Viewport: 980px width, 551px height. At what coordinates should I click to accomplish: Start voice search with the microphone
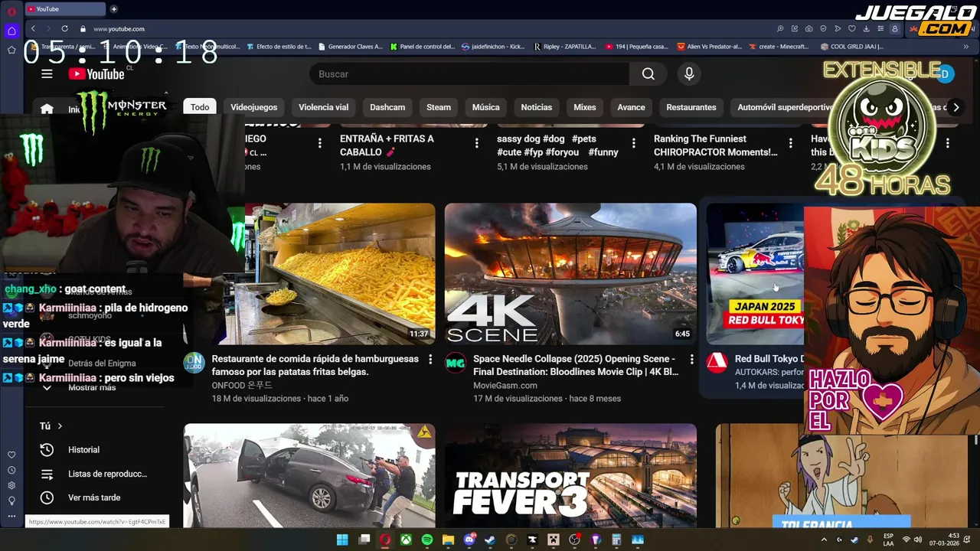coord(689,74)
